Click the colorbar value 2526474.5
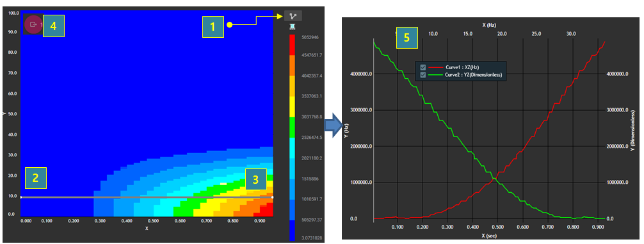 coord(311,138)
